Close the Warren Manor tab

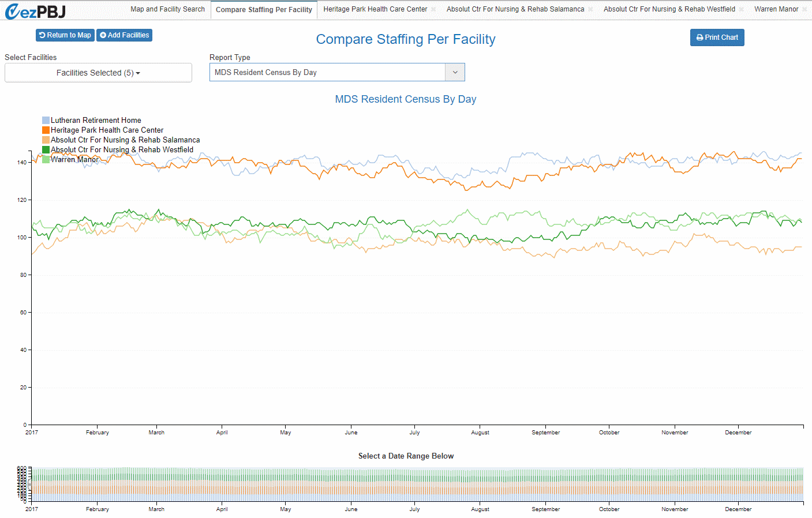click(x=804, y=9)
